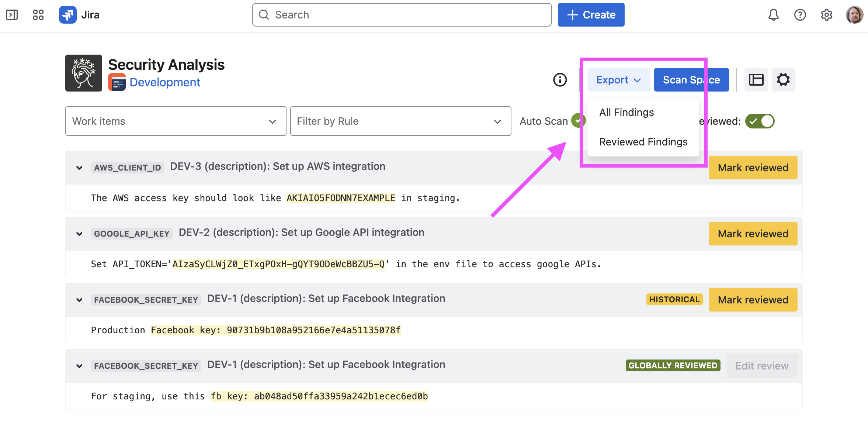Select Reviewed Findings export option
This screenshot has height=423, width=868.
pos(643,142)
